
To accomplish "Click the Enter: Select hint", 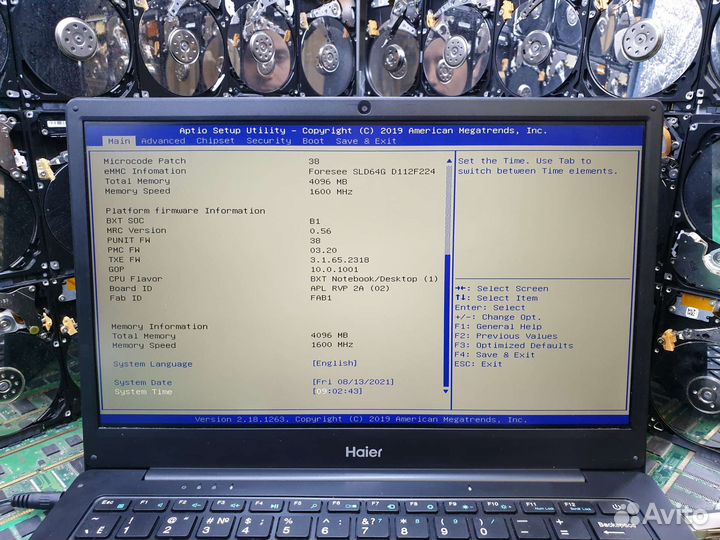I will [490, 308].
